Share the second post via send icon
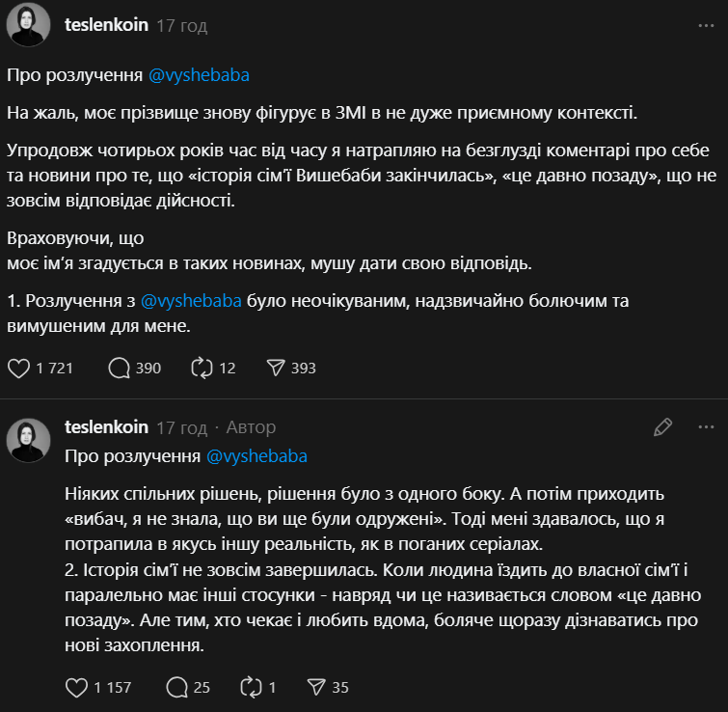The height and width of the screenshot is (712, 728). [315, 687]
